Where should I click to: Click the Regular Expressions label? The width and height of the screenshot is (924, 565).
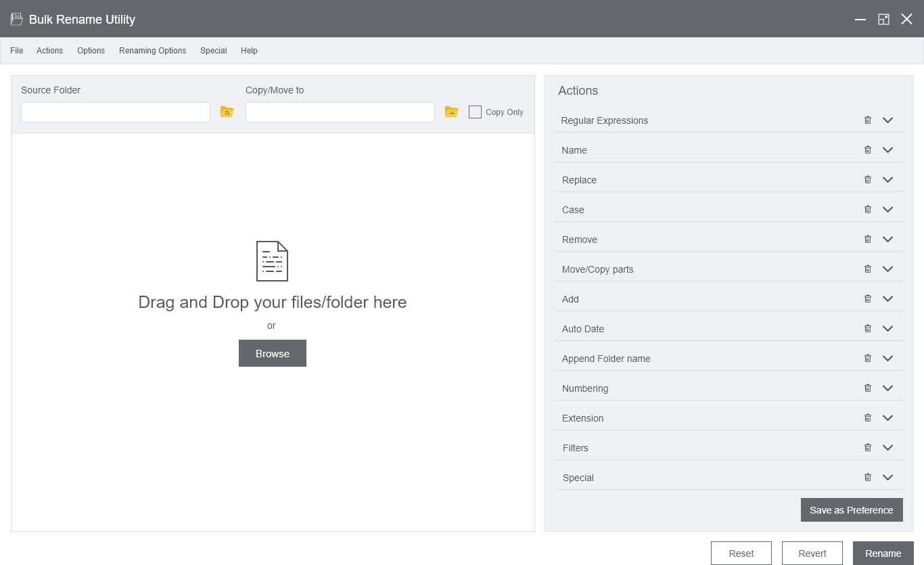[x=605, y=120]
